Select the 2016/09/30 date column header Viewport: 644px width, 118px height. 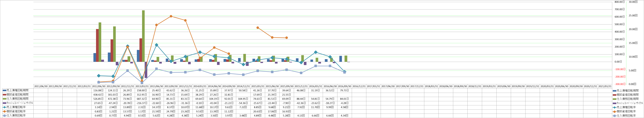click(x=345, y=86)
